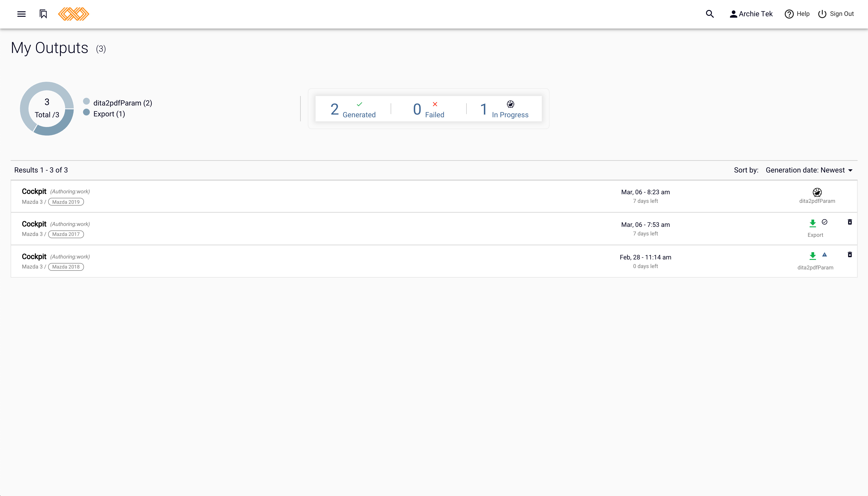Click the 'Export' label in Mazda 2017 row
Image resolution: width=868 pixels, height=496 pixels.
pyautogui.click(x=815, y=235)
